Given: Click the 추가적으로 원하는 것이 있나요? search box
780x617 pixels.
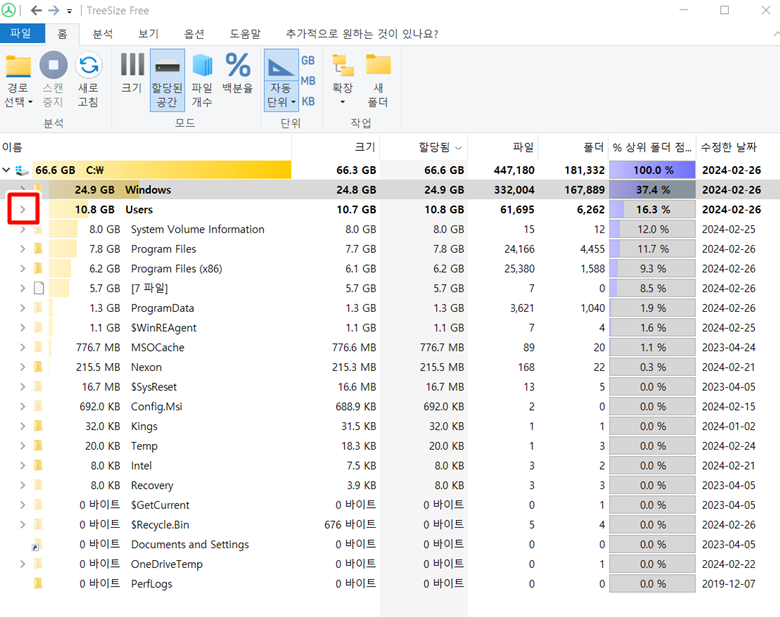Looking at the screenshot, I should (362, 34).
